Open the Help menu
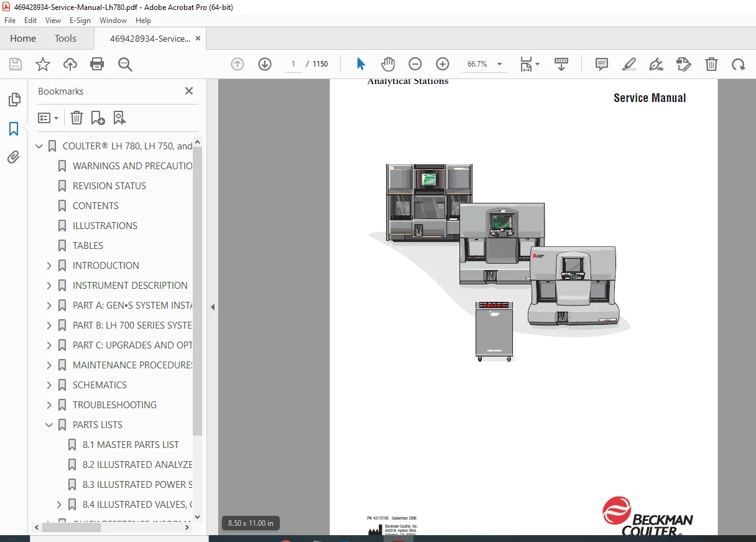This screenshot has height=542, width=756. [x=143, y=21]
